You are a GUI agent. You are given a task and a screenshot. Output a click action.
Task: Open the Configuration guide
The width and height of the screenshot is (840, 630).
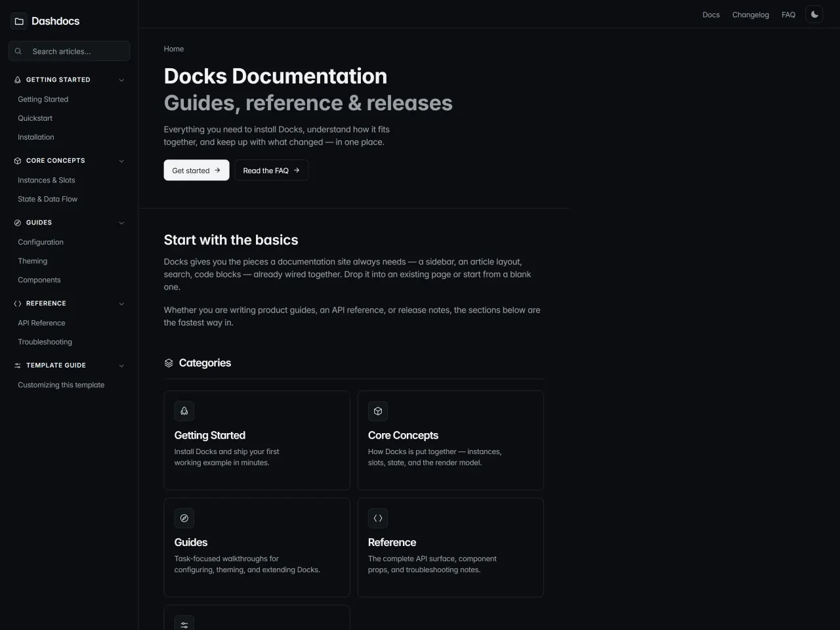41,242
